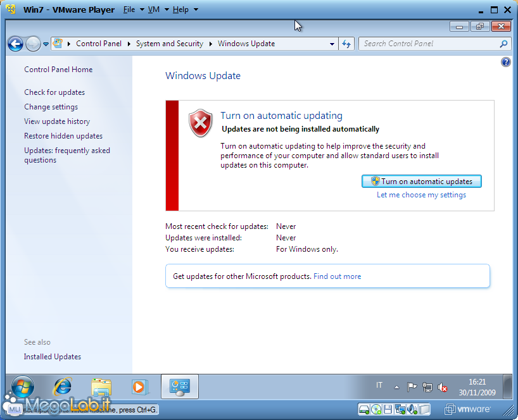Open Installed Updates under See also
518x420 pixels.
[52, 357]
